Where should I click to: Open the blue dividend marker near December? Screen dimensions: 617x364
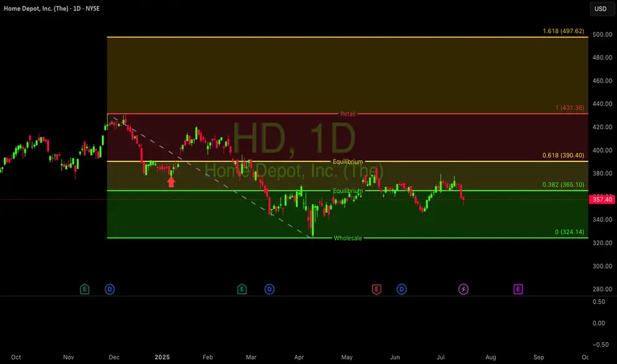[110, 289]
